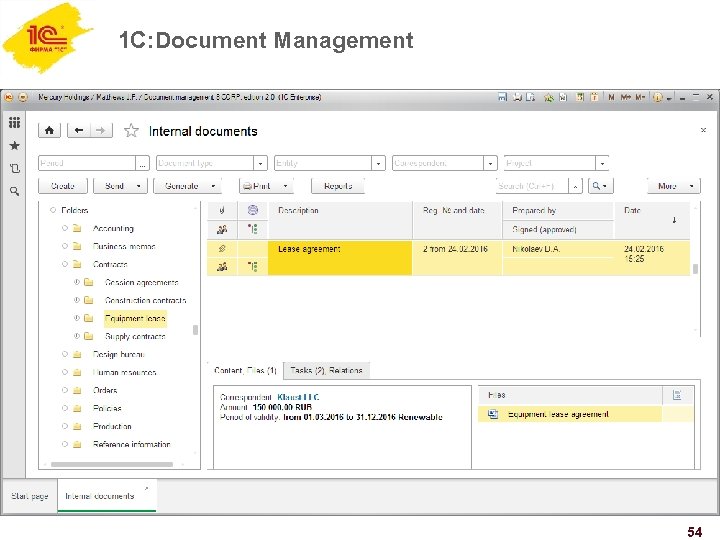Open favorites star in left sidebar
The image size is (720, 540).
pos(14,146)
